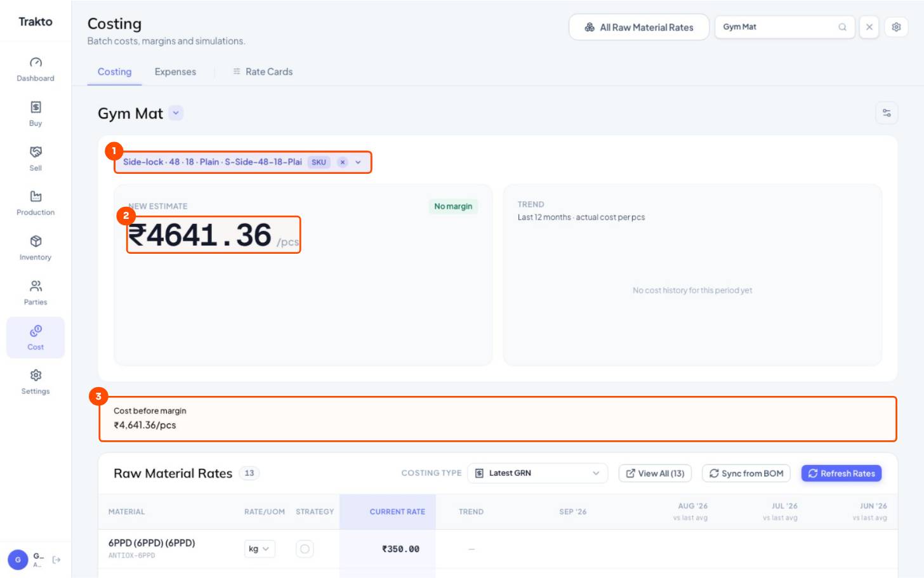The height and width of the screenshot is (578, 924).
Task: Click the logout icon beside user avatar
Action: [x=56, y=560]
